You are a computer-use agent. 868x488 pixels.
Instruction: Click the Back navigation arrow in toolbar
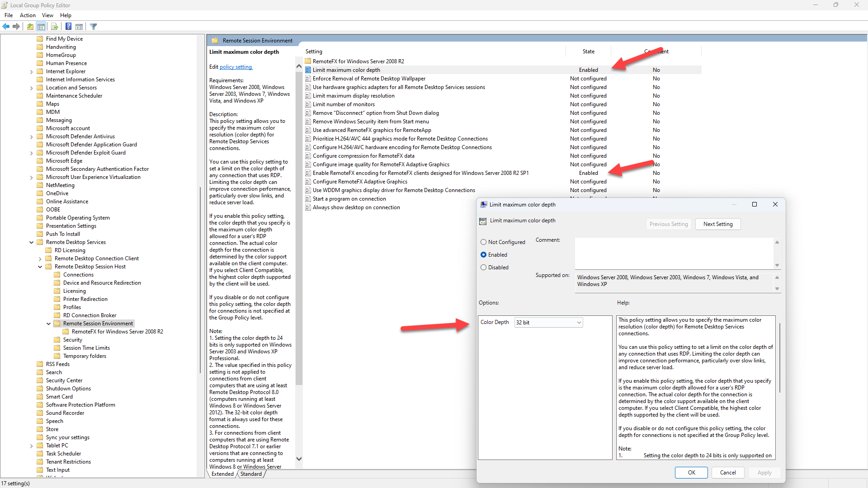pyautogui.click(x=6, y=26)
